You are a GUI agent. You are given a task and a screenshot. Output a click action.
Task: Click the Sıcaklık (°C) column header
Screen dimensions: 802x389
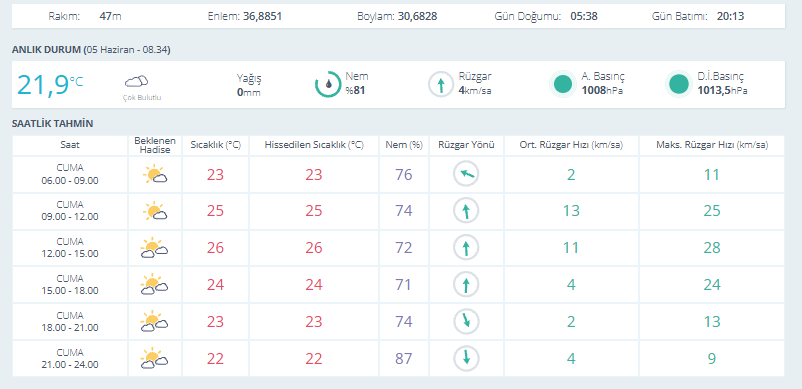point(215,145)
